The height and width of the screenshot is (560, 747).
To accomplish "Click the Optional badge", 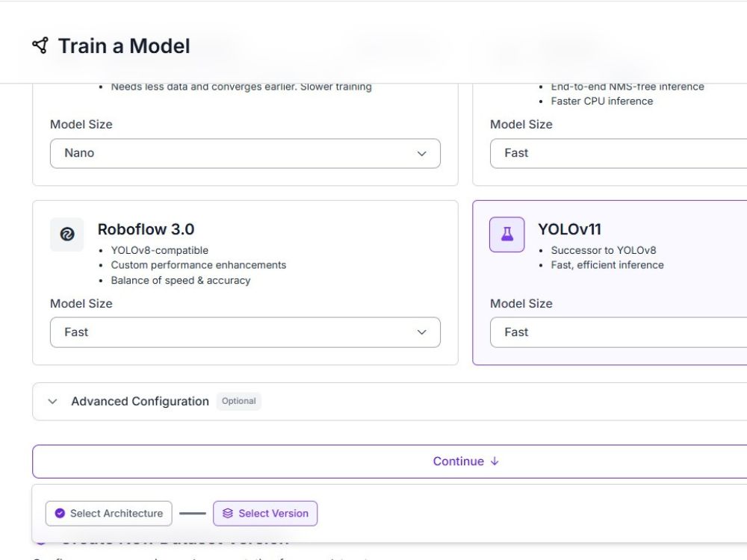I will click(x=239, y=401).
